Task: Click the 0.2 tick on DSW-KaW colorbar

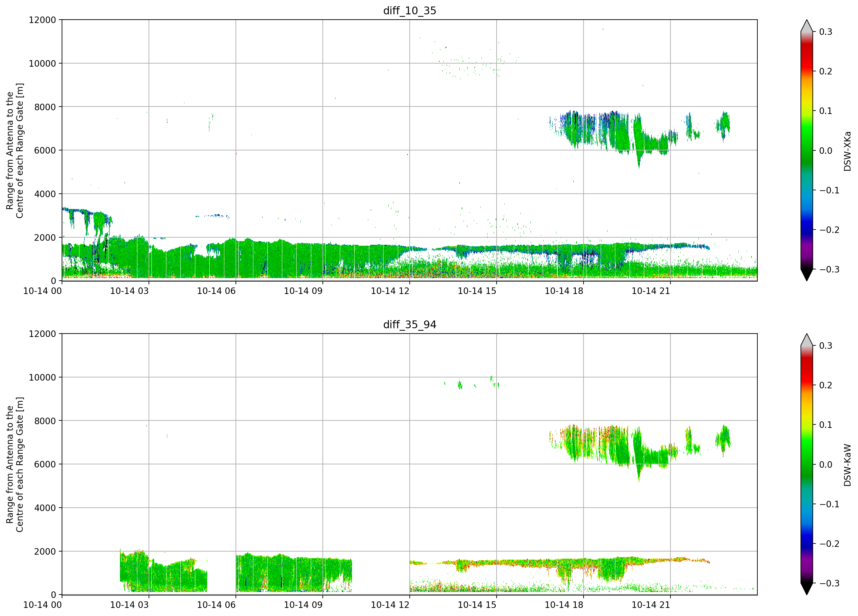Action: click(826, 385)
